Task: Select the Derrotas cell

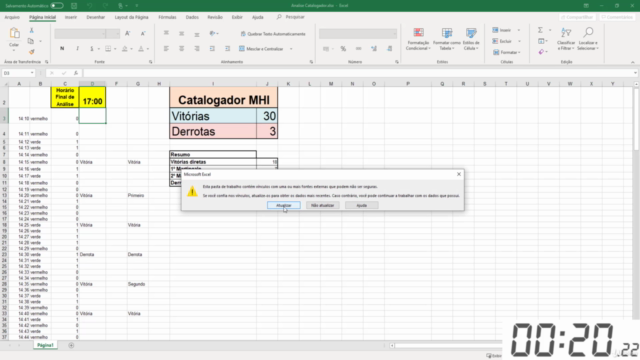Action: coord(213,131)
